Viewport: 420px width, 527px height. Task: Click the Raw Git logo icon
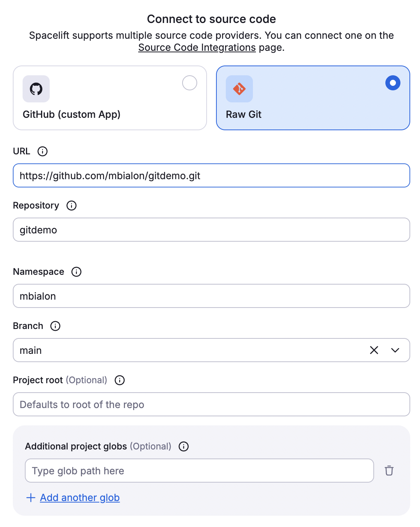[239, 89]
